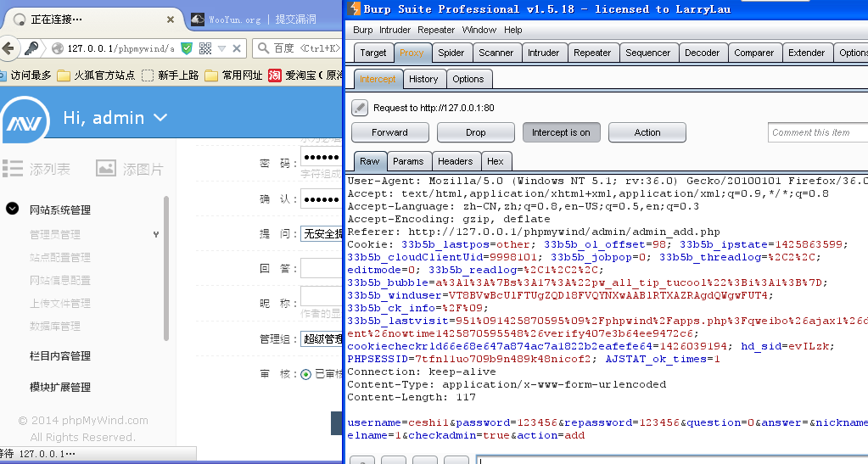Switch to the Hex view tab
The width and height of the screenshot is (868, 464).
[x=495, y=161]
